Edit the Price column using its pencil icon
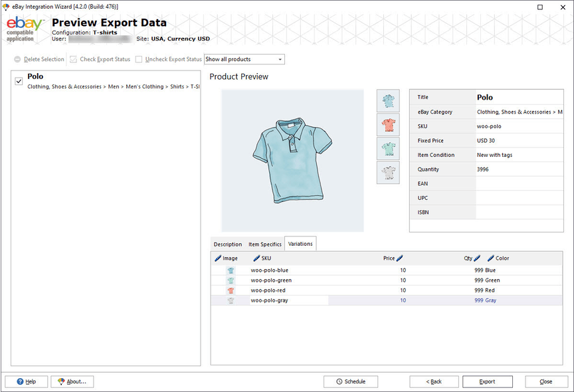Viewport: 574px width, 392px height. point(400,258)
